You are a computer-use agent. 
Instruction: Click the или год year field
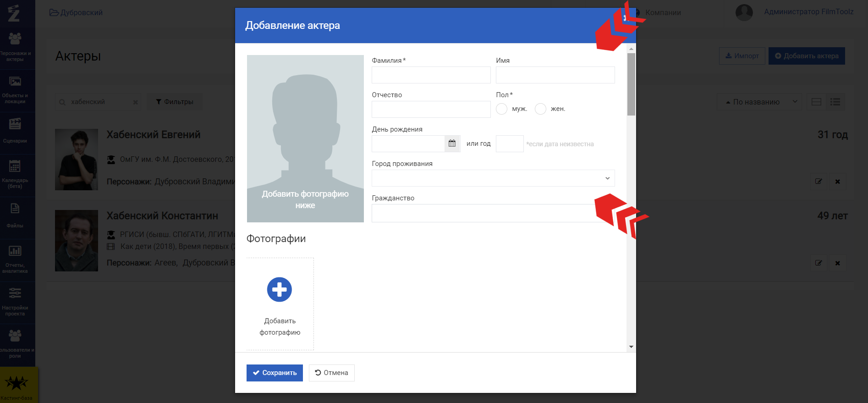[510, 144]
